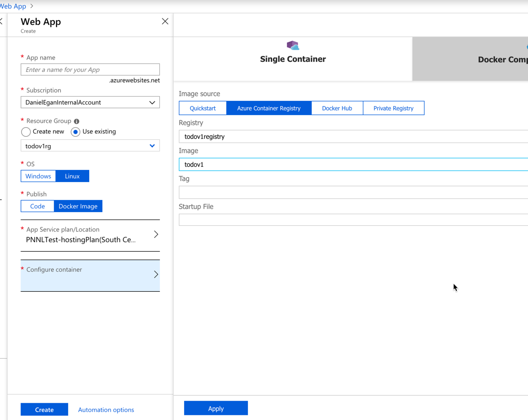This screenshot has width=528, height=420.
Task: Select Private Registry image source
Action: coord(393,108)
